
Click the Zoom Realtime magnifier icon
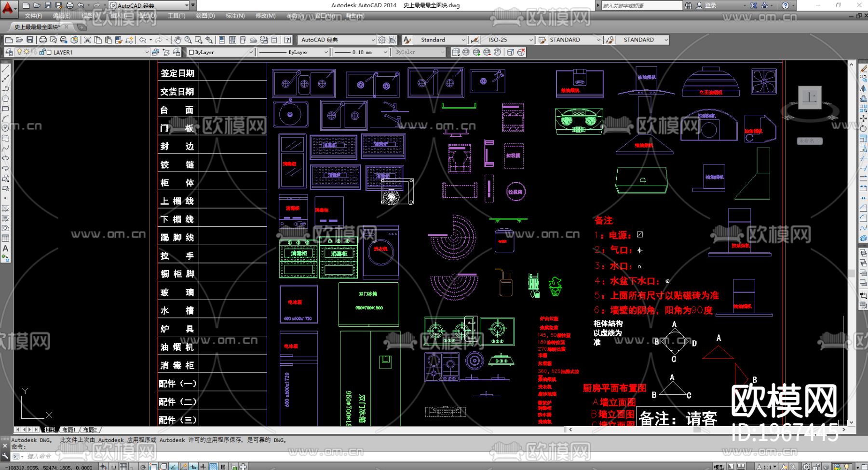coord(188,40)
